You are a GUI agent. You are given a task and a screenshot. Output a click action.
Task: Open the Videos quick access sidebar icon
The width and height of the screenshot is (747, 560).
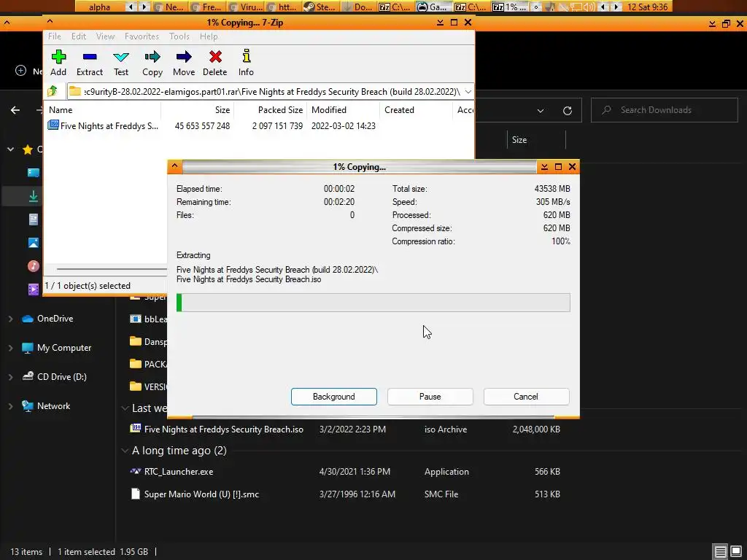point(34,289)
